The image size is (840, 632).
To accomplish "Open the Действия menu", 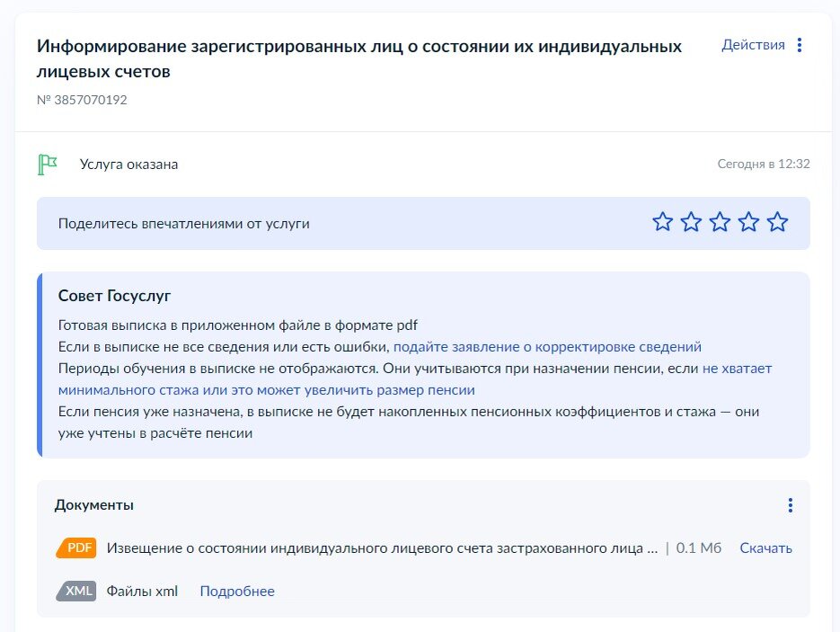I will pyautogui.click(x=754, y=44).
